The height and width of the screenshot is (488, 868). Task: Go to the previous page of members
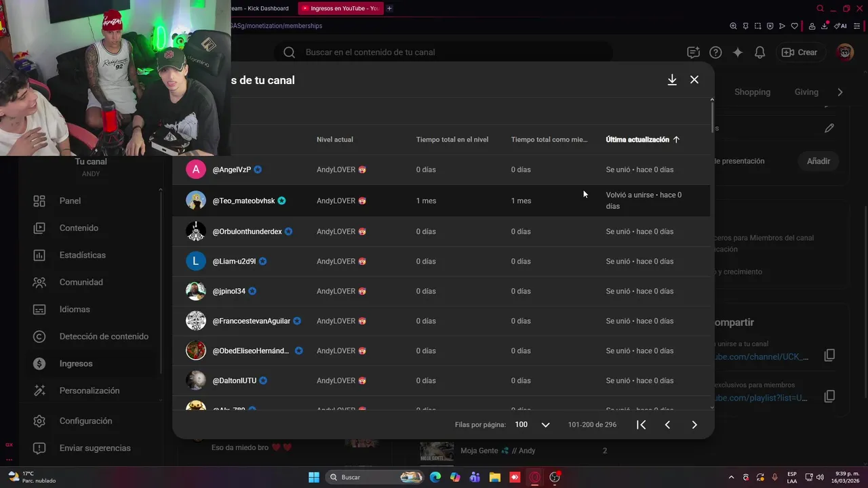pos(667,425)
